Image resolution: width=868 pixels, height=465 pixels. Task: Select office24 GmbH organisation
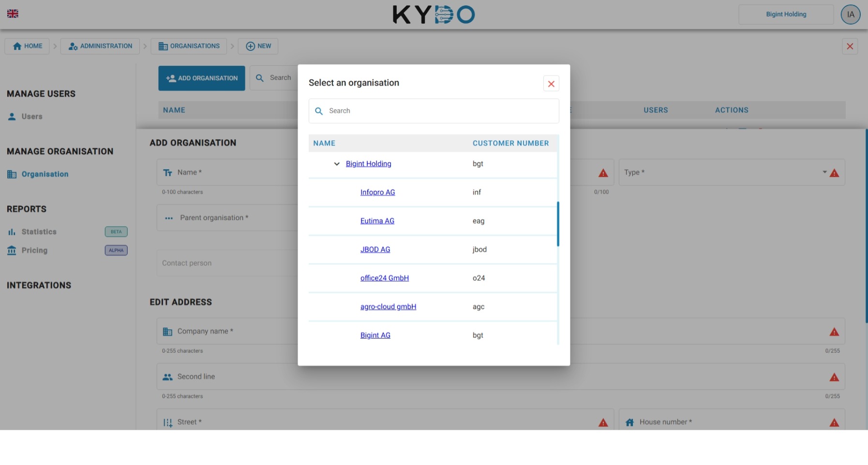[384, 278]
